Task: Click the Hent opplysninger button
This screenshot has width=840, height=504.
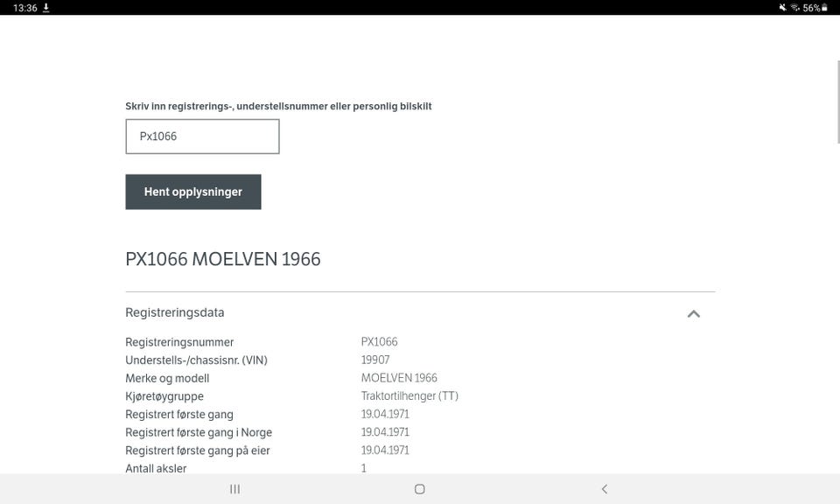Action: tap(193, 192)
